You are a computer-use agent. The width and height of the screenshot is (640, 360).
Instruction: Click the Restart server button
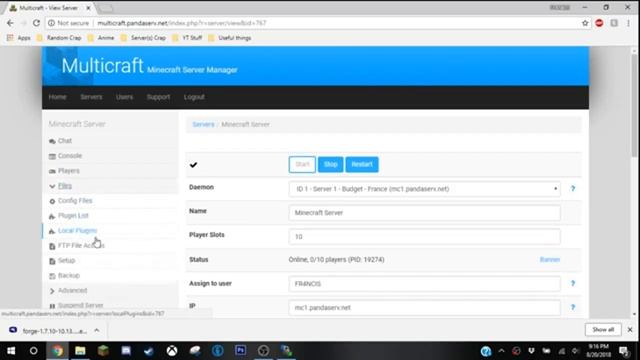coord(362,164)
